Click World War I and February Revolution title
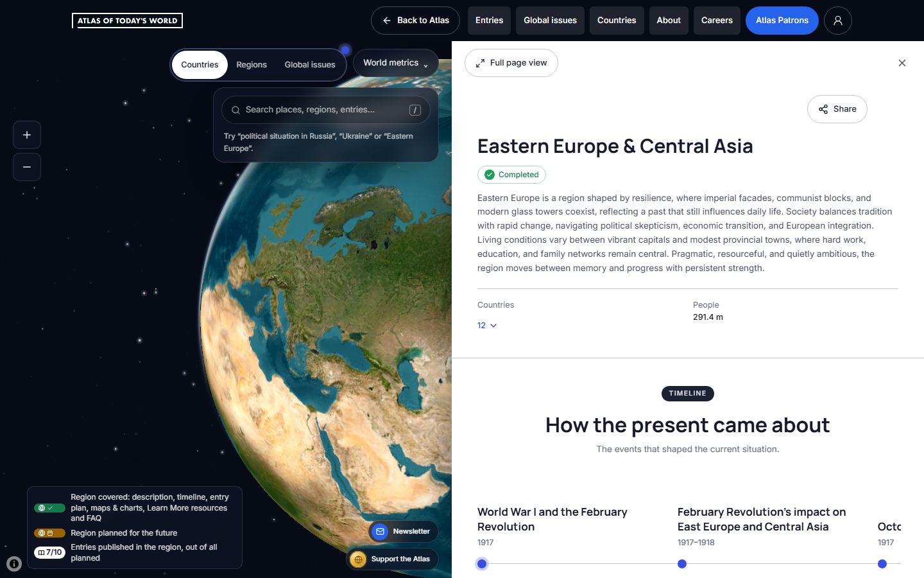 point(552,520)
